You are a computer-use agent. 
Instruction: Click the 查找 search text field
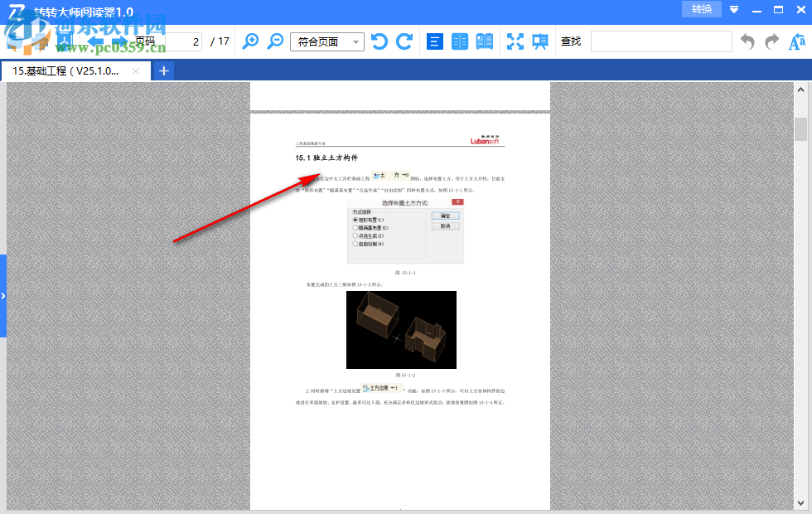coord(661,41)
